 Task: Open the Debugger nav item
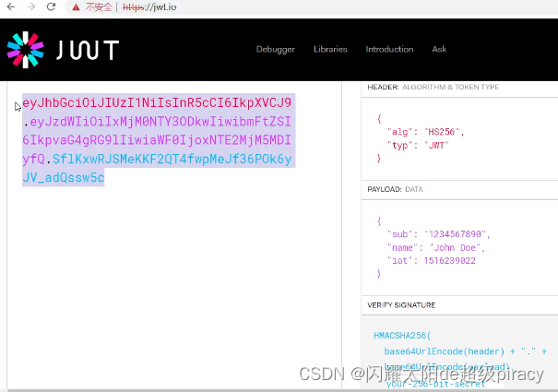276,49
